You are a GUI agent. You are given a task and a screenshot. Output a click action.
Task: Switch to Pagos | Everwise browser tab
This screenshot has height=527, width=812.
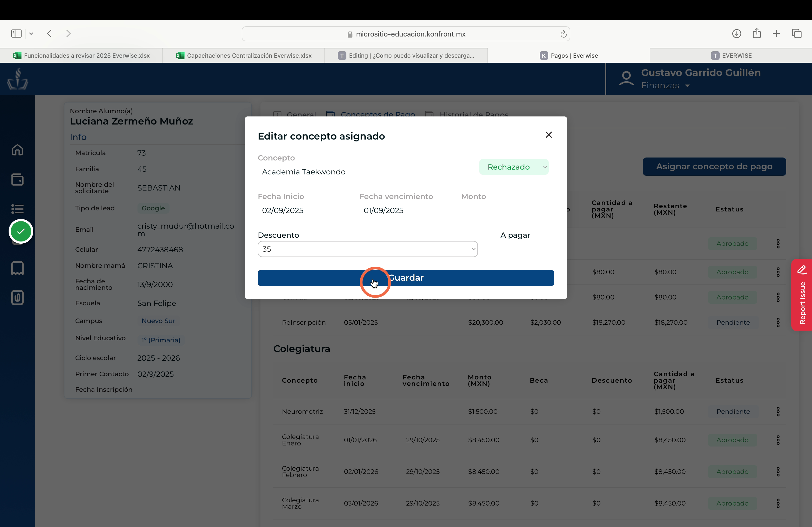click(568, 56)
